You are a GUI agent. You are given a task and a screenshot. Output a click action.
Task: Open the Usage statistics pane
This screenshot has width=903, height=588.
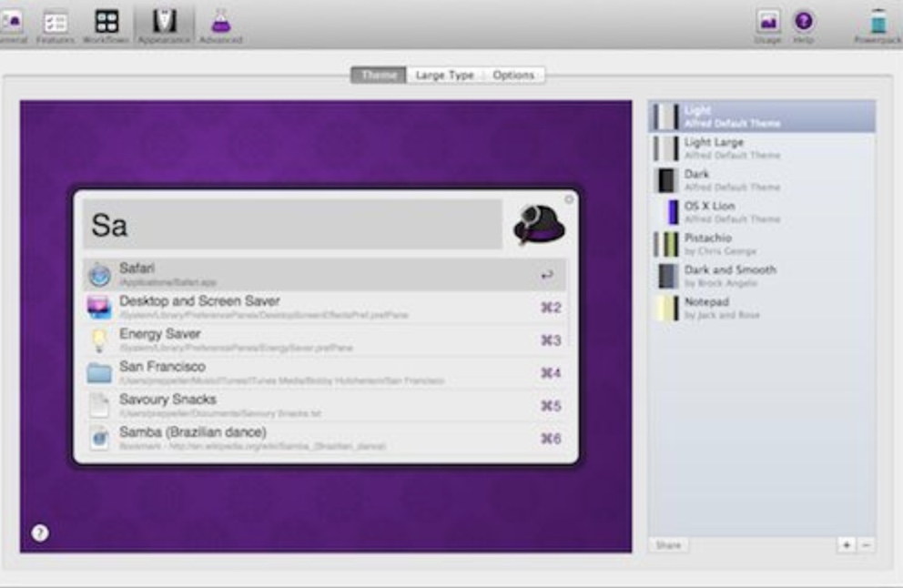click(767, 26)
